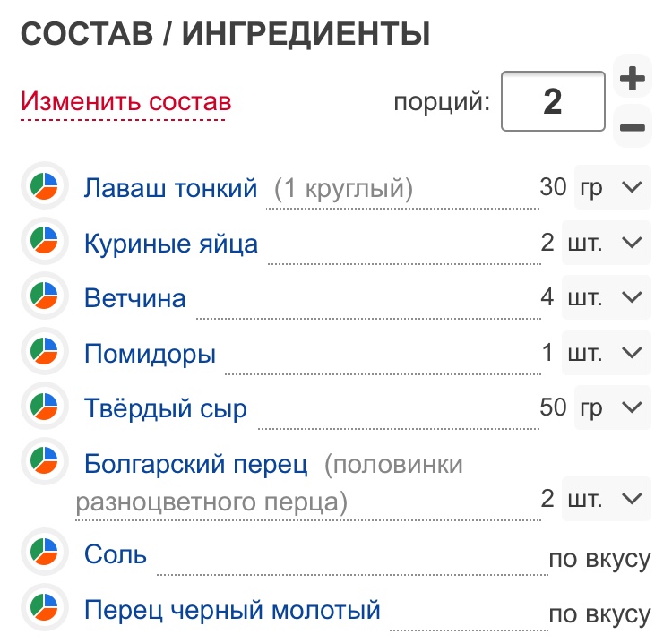Show nutrition icon for Соль
The image size is (672, 643).
tap(44, 553)
